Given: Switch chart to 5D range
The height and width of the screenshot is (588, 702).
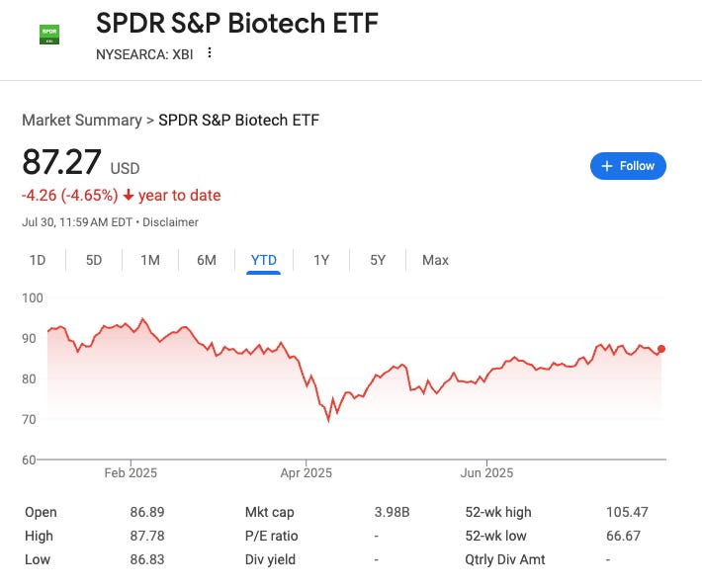Looking at the screenshot, I should (x=94, y=260).
